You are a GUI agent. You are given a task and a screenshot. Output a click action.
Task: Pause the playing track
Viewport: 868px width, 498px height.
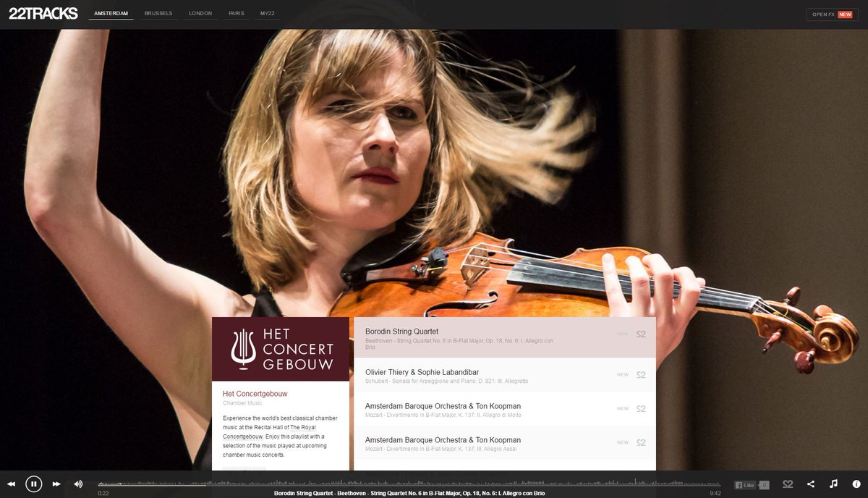tap(34, 484)
